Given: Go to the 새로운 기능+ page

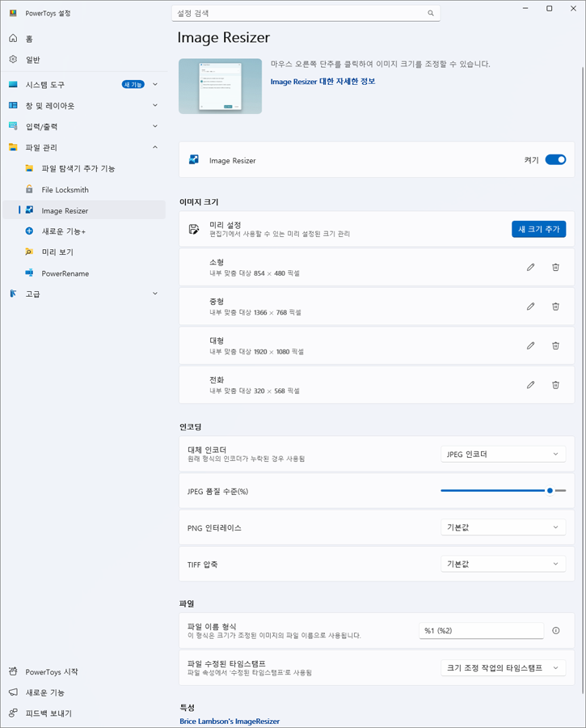Looking at the screenshot, I should [x=84, y=231].
